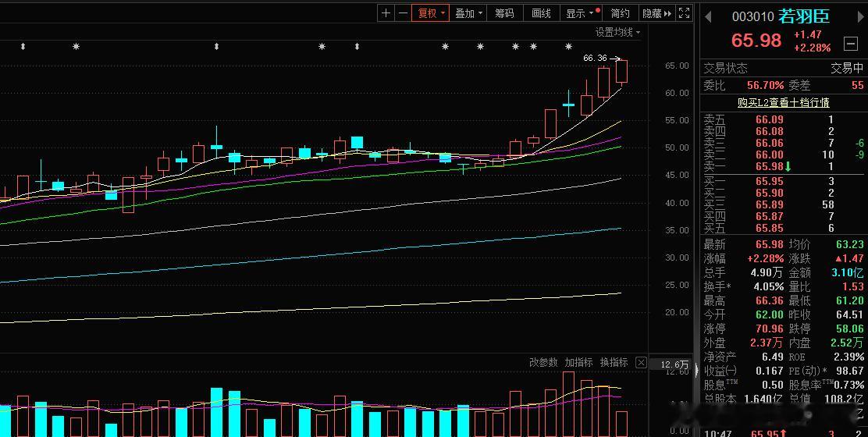This screenshot has height=437, width=868.
Task: Click 内盘 value 2.52万
Action: click(x=847, y=343)
